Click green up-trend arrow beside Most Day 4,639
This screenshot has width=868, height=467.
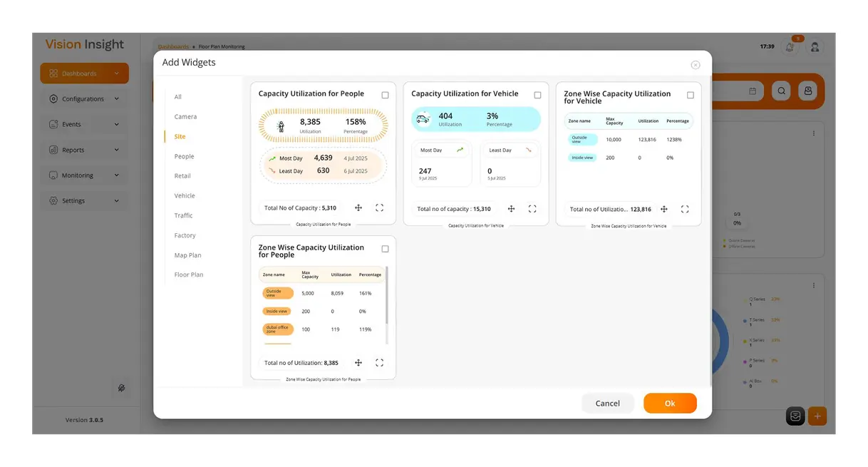272,158
